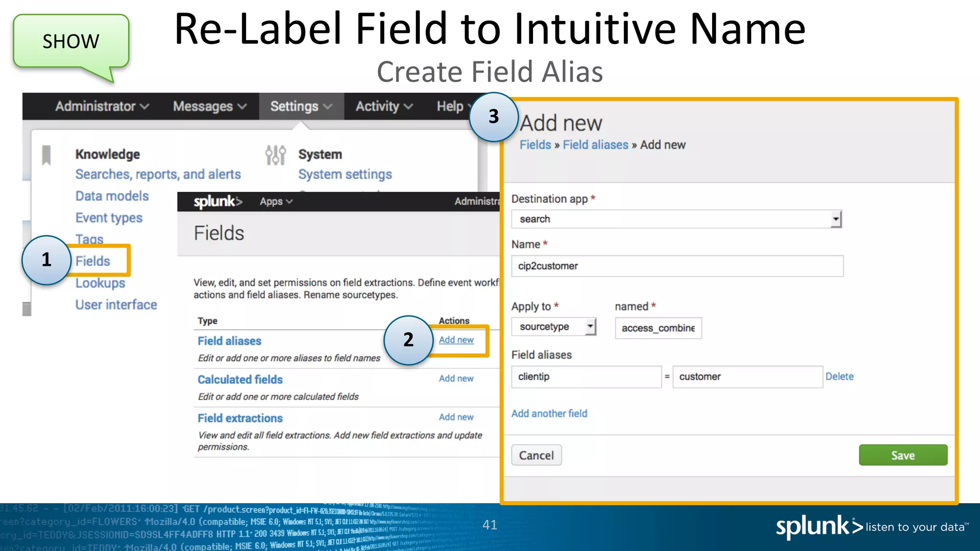Open Lookups settings
The height and width of the screenshot is (551, 980).
pos(100,283)
